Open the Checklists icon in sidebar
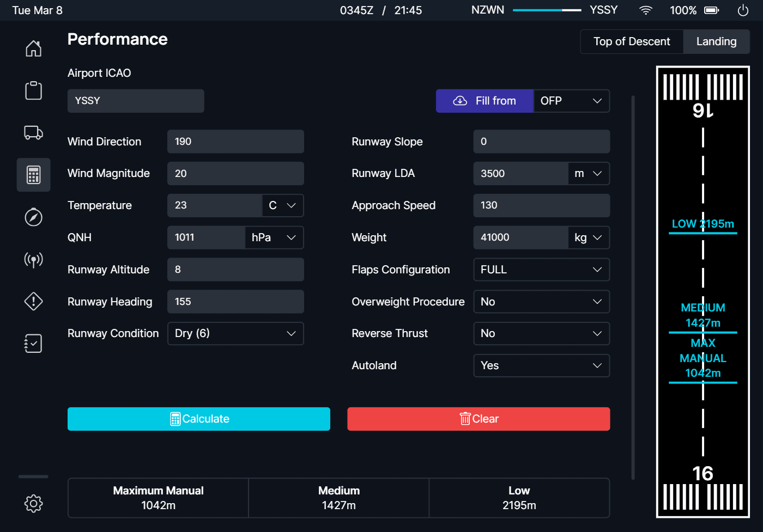The height and width of the screenshot is (532, 763). (x=33, y=343)
